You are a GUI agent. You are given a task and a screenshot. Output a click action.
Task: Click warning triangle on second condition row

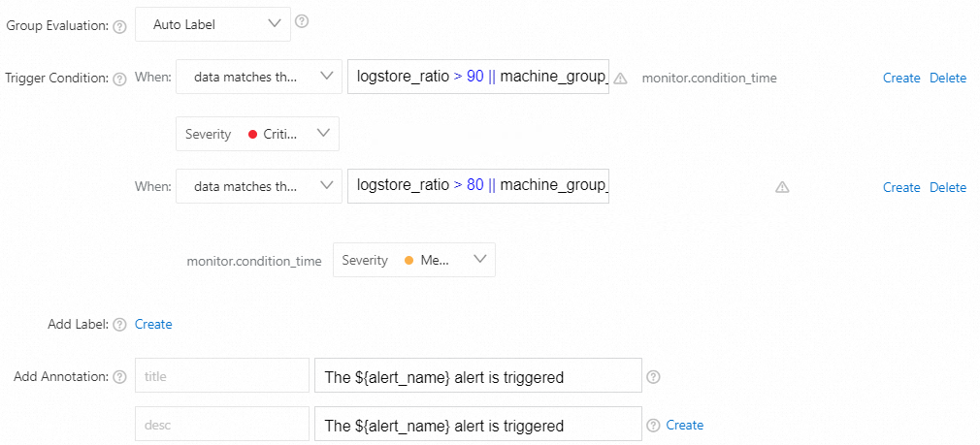click(782, 187)
